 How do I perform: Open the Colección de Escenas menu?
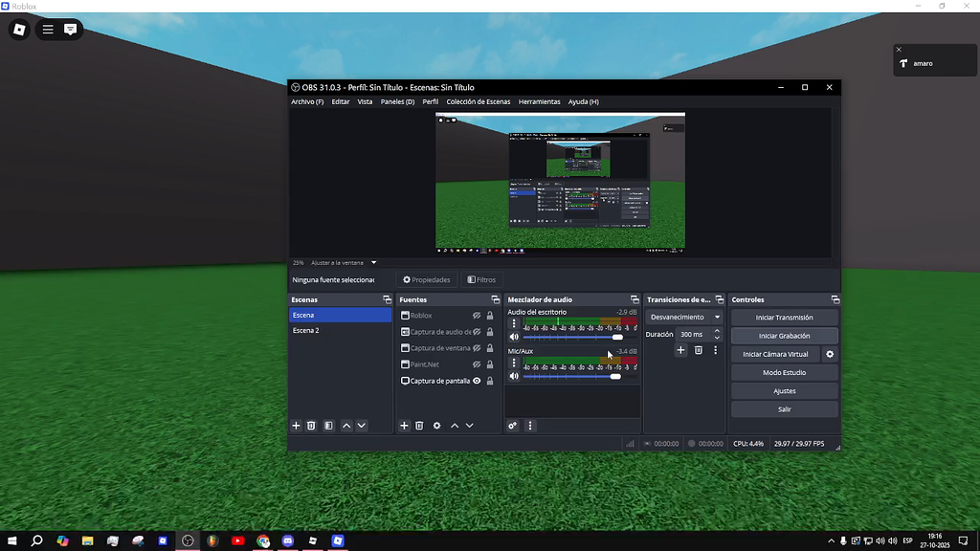[479, 101]
